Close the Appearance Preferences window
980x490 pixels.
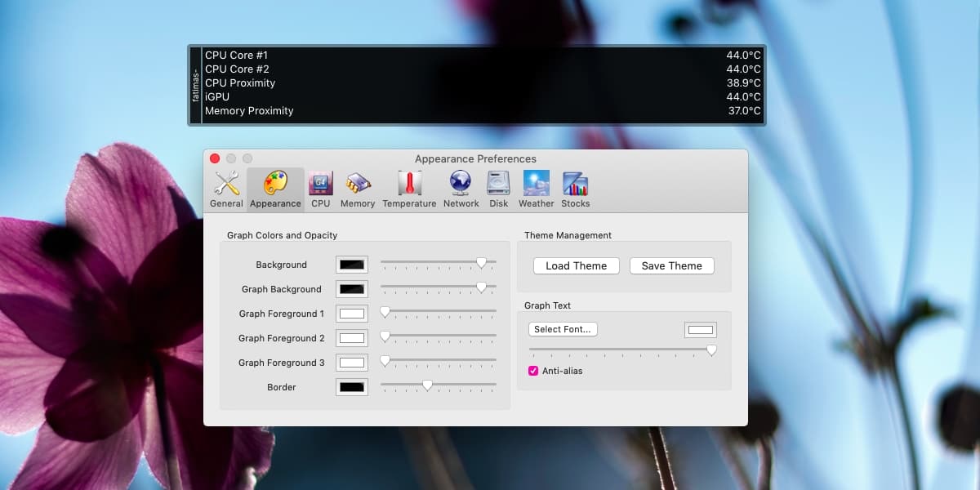pyautogui.click(x=215, y=158)
